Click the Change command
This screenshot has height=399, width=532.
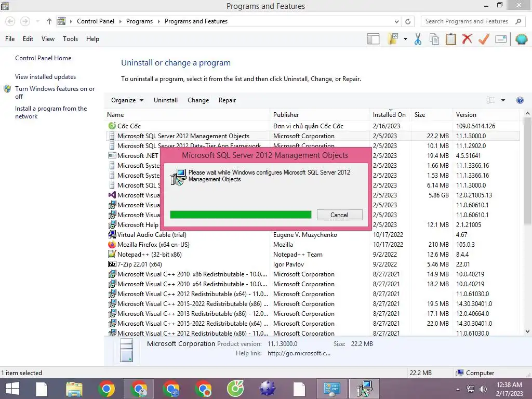(198, 100)
